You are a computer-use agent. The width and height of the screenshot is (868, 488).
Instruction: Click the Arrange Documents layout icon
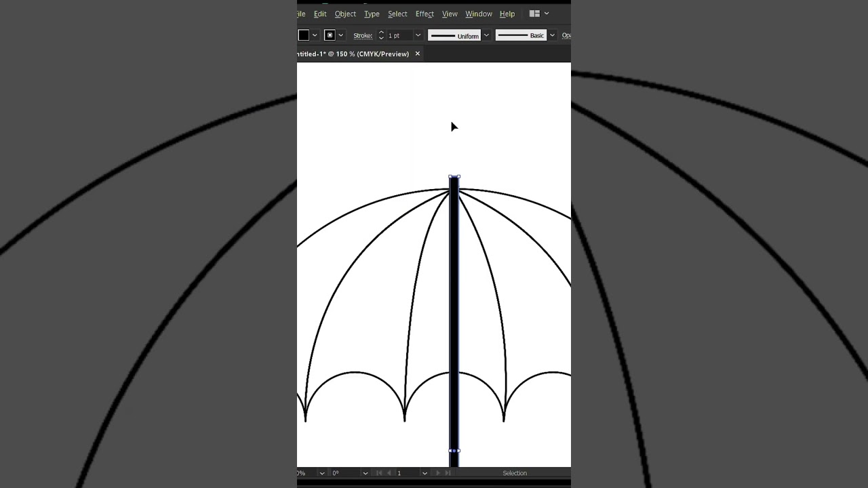534,14
